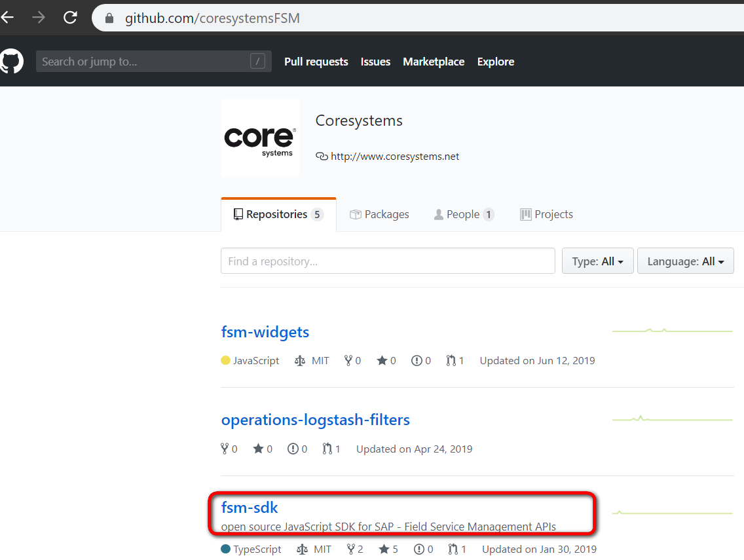Click the MIT license scale icon for fsm-widgets
This screenshot has width=744, height=560.
pos(300,361)
